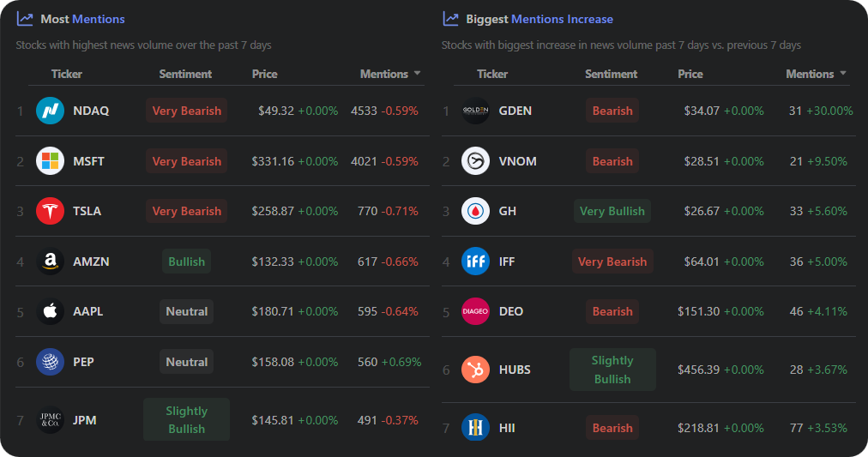Click the Very Bearish badge for IFF
Screen dimensions: 868x457
click(612, 262)
